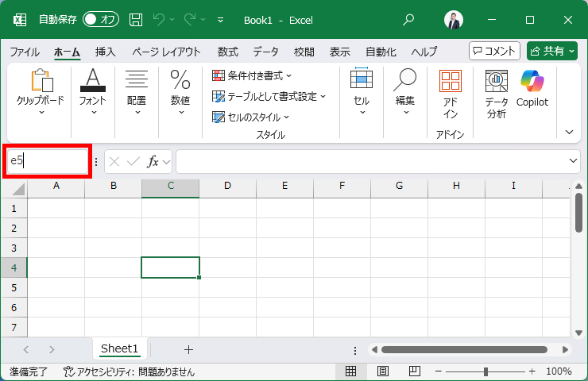Click the horizontal scrollbar thumb
This screenshot has width=588, height=381.
pos(464,349)
